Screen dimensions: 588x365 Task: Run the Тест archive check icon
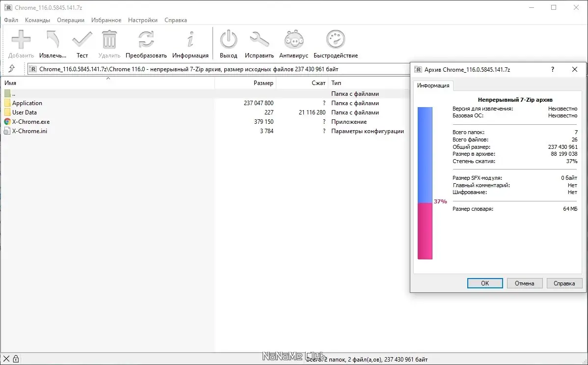(82, 39)
